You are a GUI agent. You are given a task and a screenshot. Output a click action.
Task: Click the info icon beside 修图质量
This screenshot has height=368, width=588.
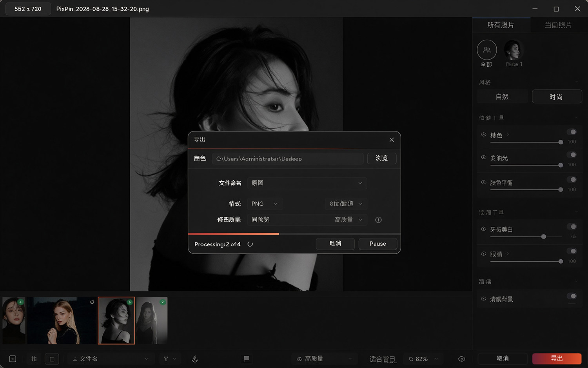378,220
